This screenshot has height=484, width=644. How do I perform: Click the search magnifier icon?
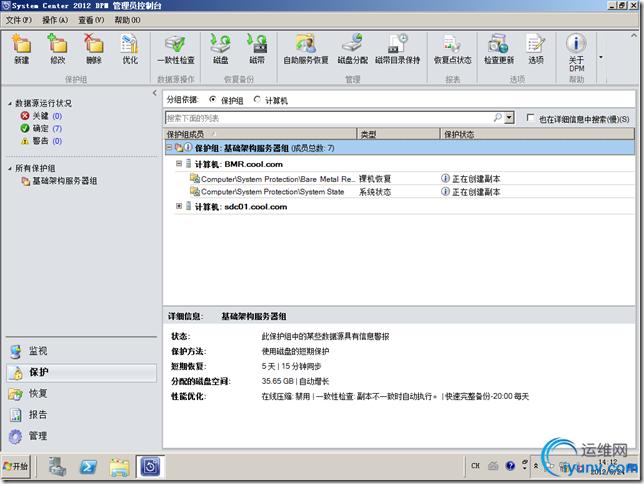(x=497, y=118)
